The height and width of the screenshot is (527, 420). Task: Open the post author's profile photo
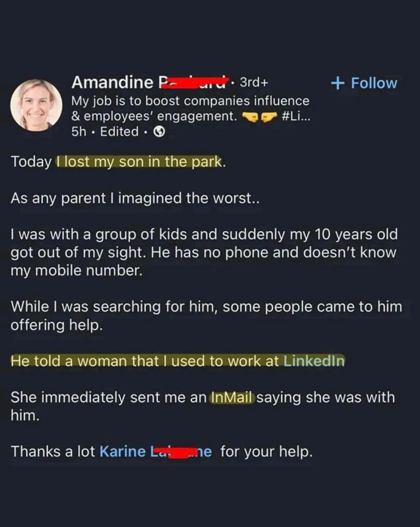tap(36, 105)
